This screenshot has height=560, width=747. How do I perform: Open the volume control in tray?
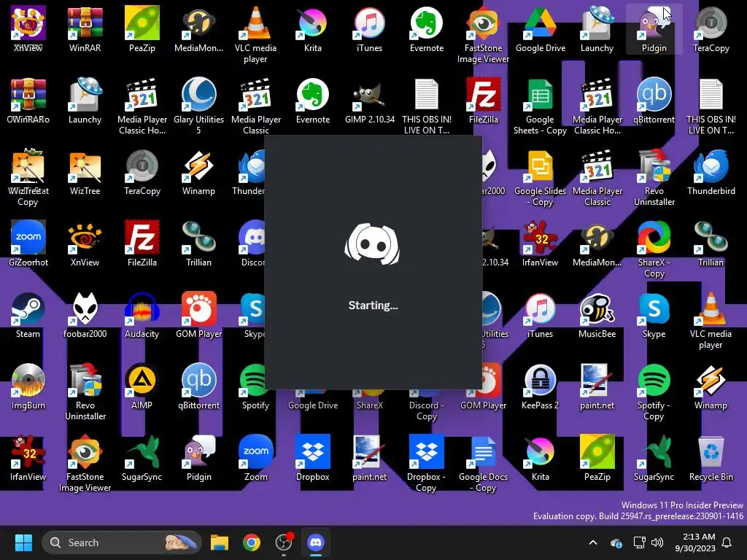point(657,542)
